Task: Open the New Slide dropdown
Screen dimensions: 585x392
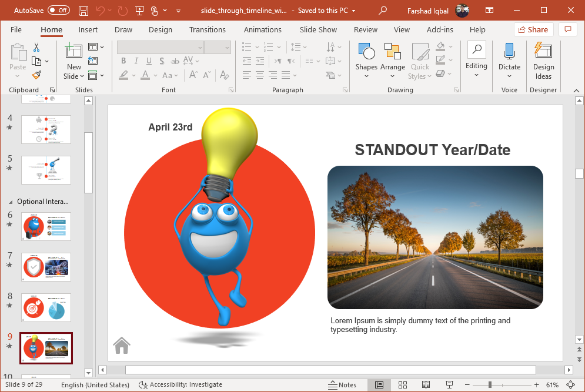Action: [x=74, y=76]
